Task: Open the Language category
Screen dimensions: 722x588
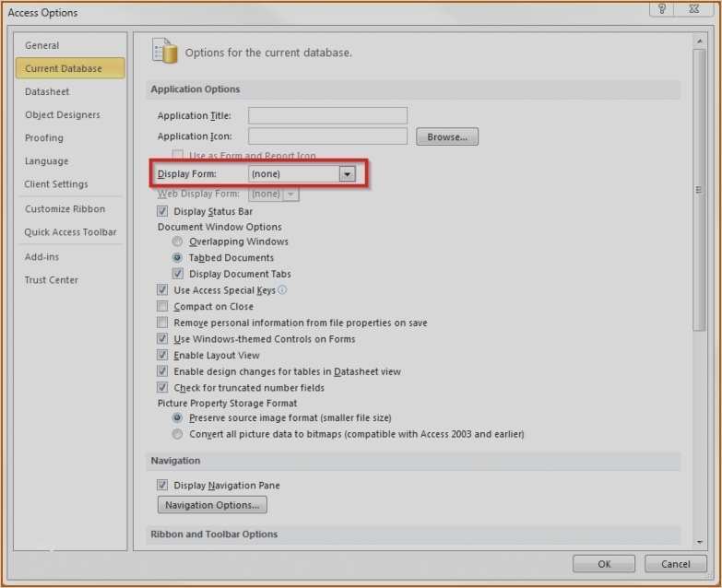Action: pos(70,161)
